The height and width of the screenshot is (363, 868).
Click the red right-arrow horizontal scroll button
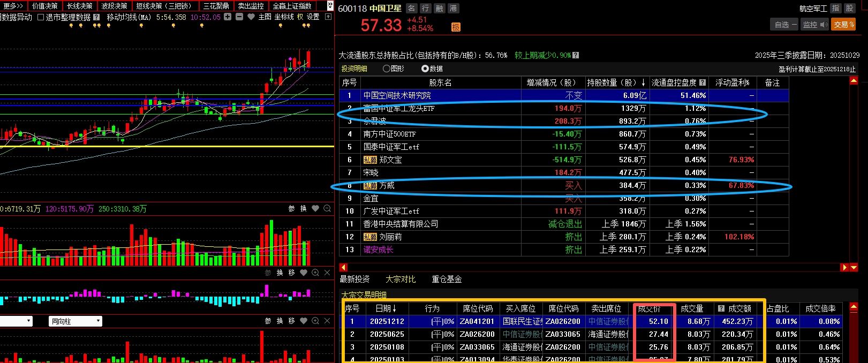(x=844, y=267)
